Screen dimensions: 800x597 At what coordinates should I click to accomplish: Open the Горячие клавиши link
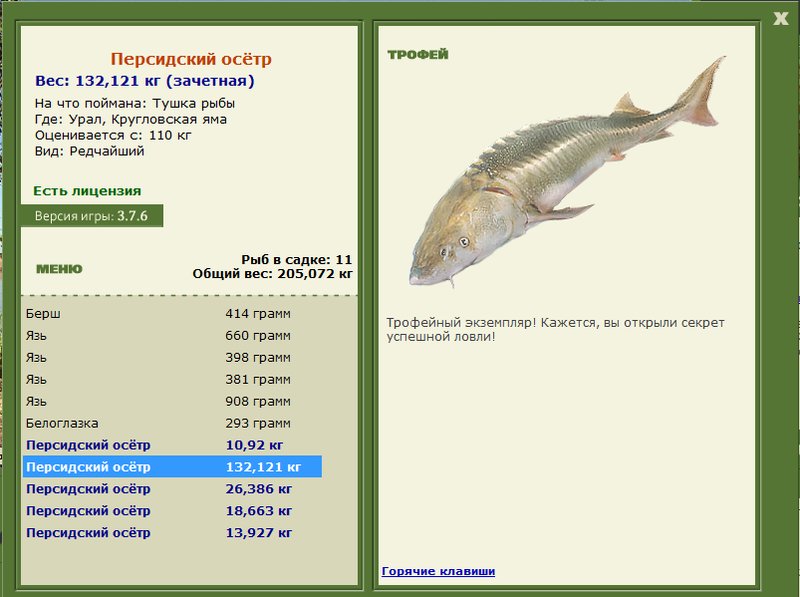coord(438,571)
